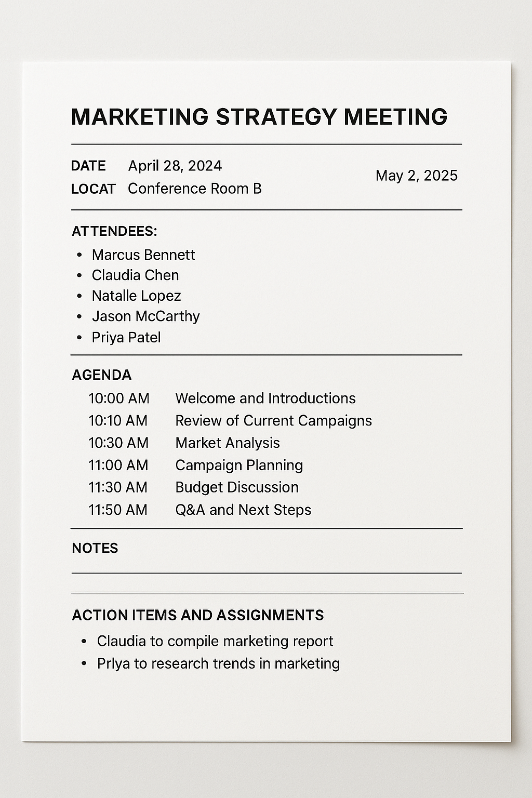Image resolution: width=532 pixels, height=798 pixels.
Task: Select the compile marketing report action item
Action: (x=215, y=642)
